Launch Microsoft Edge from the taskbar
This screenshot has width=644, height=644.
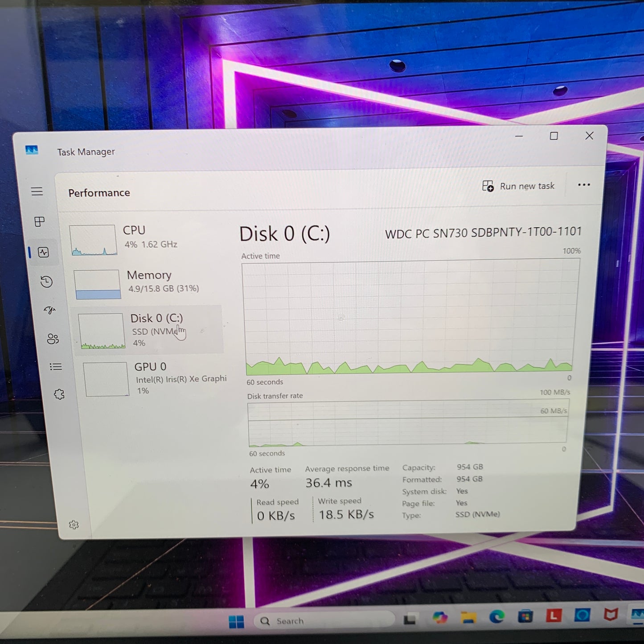(x=496, y=616)
